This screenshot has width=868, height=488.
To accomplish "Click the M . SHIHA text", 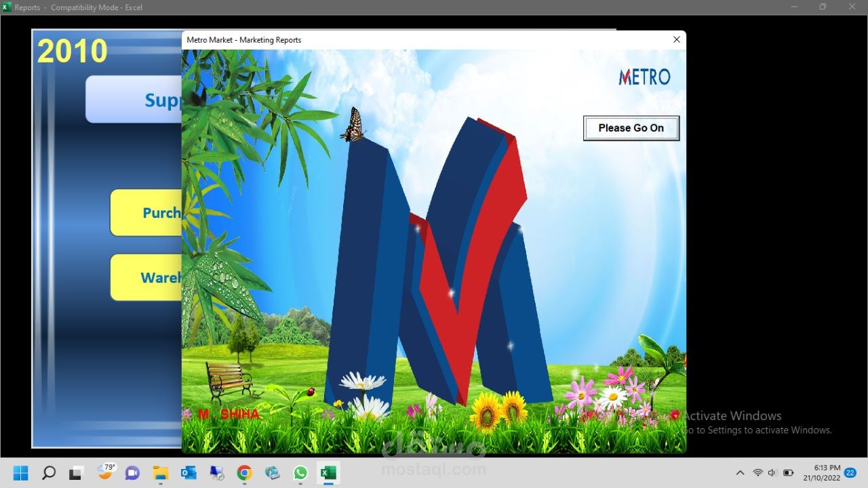I will coord(229,414).
